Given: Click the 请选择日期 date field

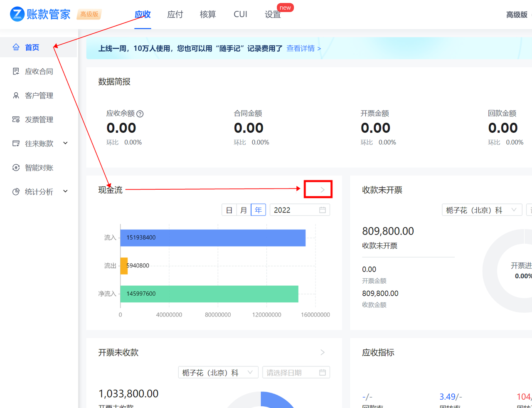Looking at the screenshot, I should click(296, 373).
